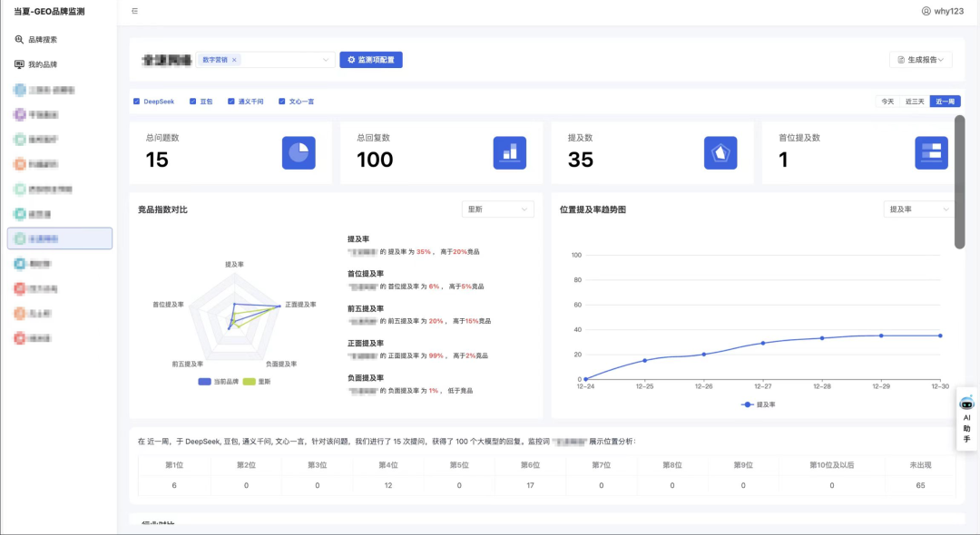Open 品牌搜索 in the sidebar
This screenshot has height=535, width=980.
[43, 40]
